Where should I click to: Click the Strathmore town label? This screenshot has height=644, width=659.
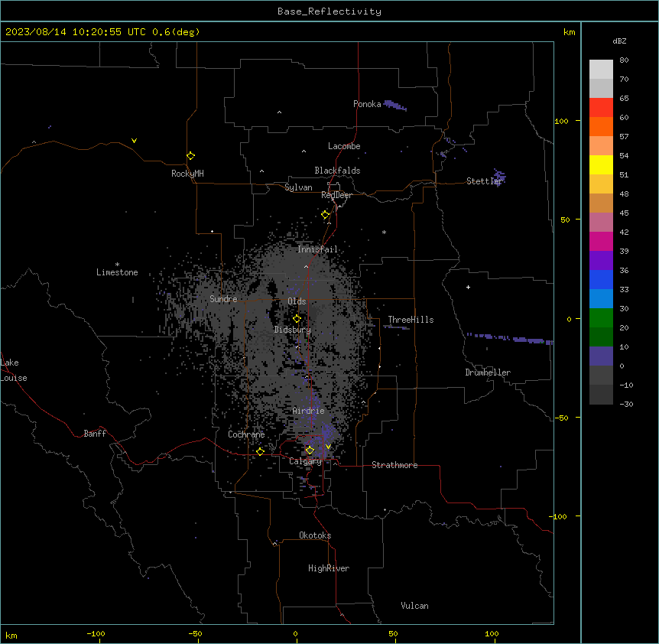pos(394,465)
